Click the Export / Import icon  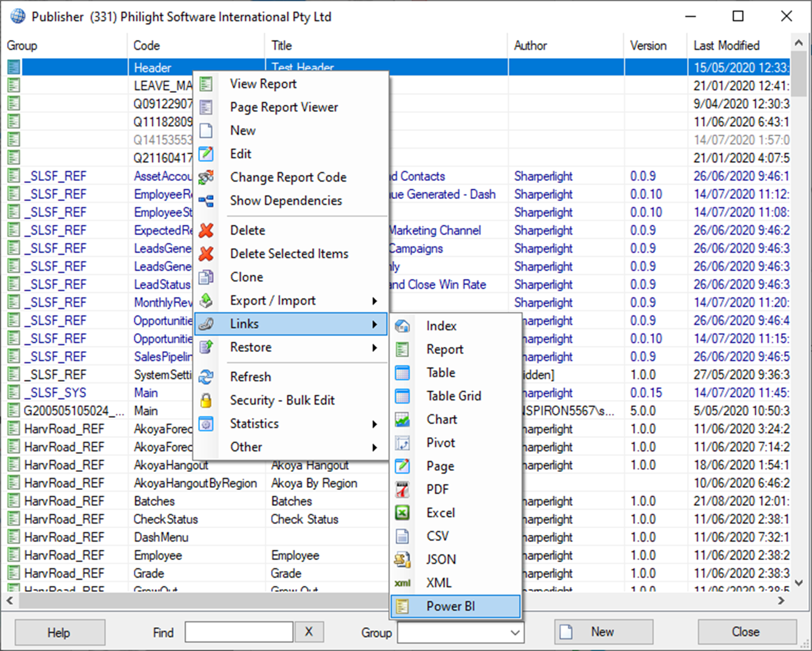[x=206, y=300]
